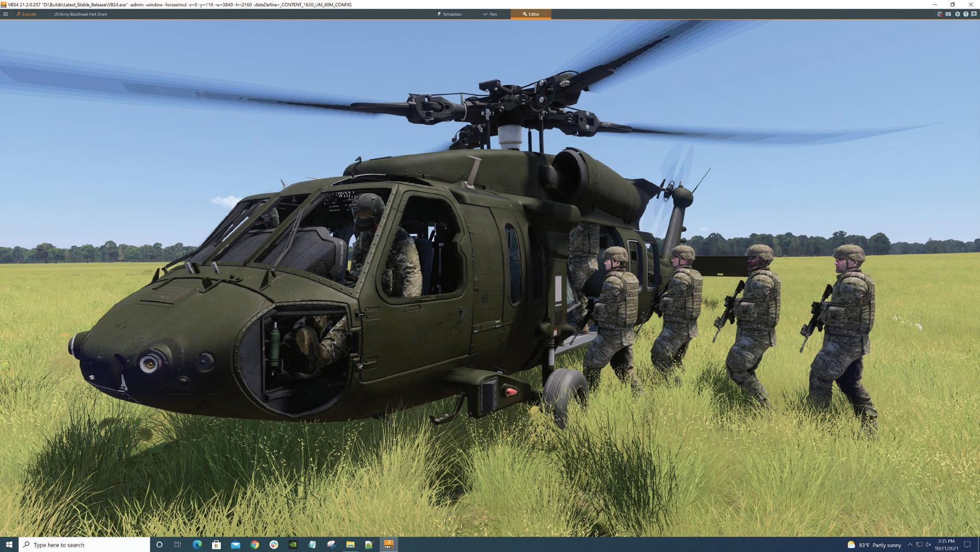
Task: Open the 83°F Partly sunny weather widget
Action: click(x=875, y=545)
